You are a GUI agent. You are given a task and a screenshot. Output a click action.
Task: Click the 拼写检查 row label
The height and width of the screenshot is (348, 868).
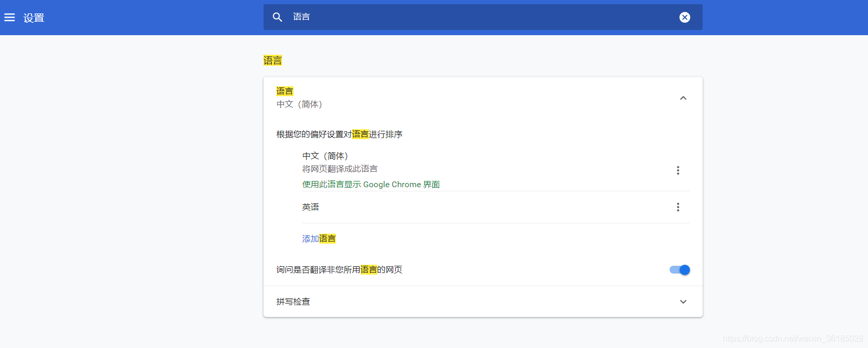pos(293,301)
